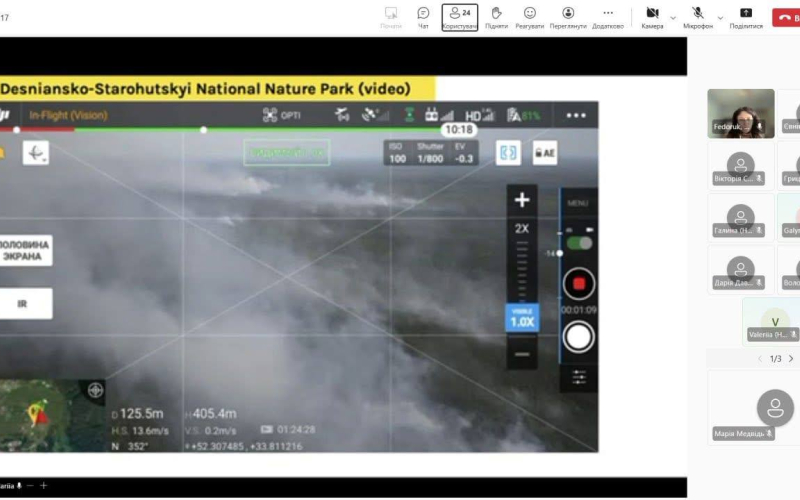800x500 pixels.
Task: Click the Поділитися share screen icon
Action: coord(746,16)
